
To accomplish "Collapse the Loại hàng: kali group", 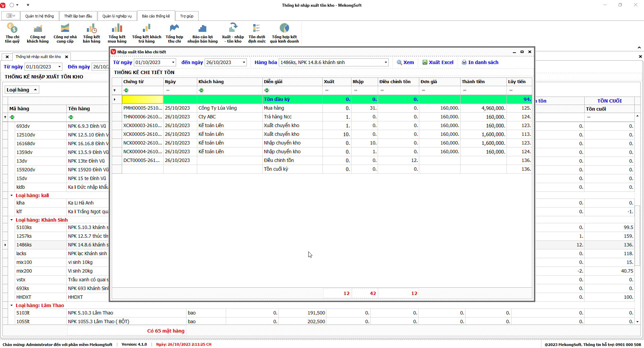I will point(11,195).
